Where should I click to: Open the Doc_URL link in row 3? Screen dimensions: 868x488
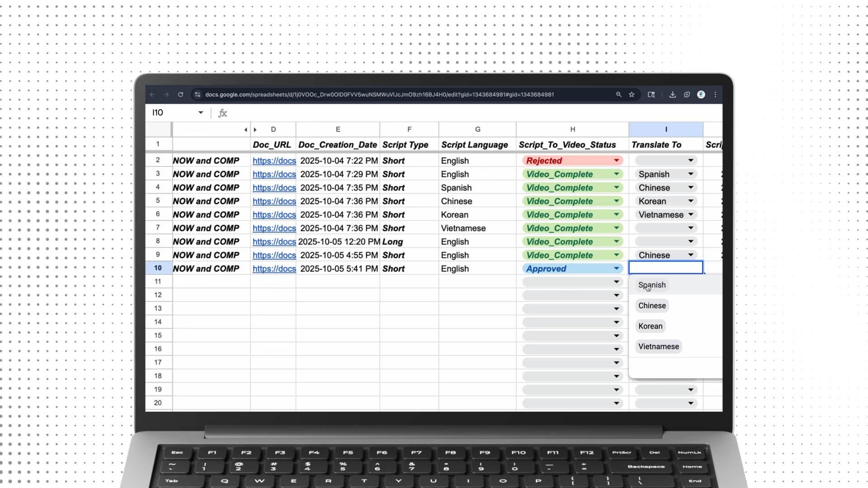click(274, 174)
